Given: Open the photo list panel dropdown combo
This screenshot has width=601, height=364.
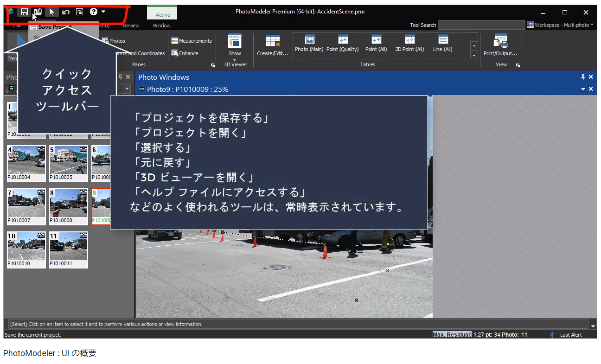Looking at the screenshot, I should [127, 89].
